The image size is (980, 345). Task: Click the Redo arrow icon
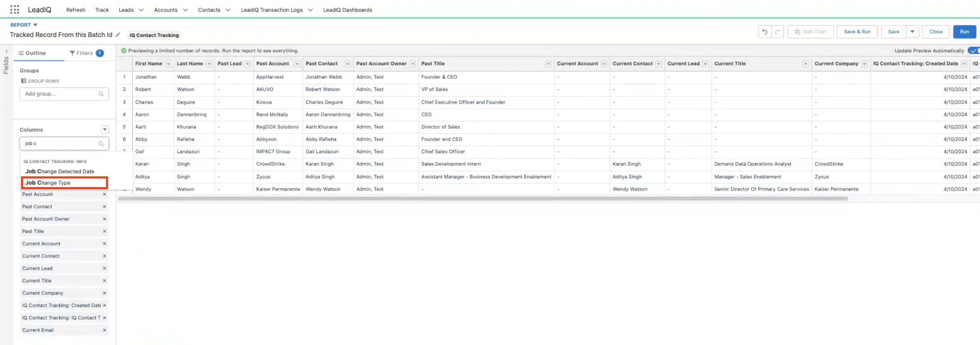[x=777, y=32]
